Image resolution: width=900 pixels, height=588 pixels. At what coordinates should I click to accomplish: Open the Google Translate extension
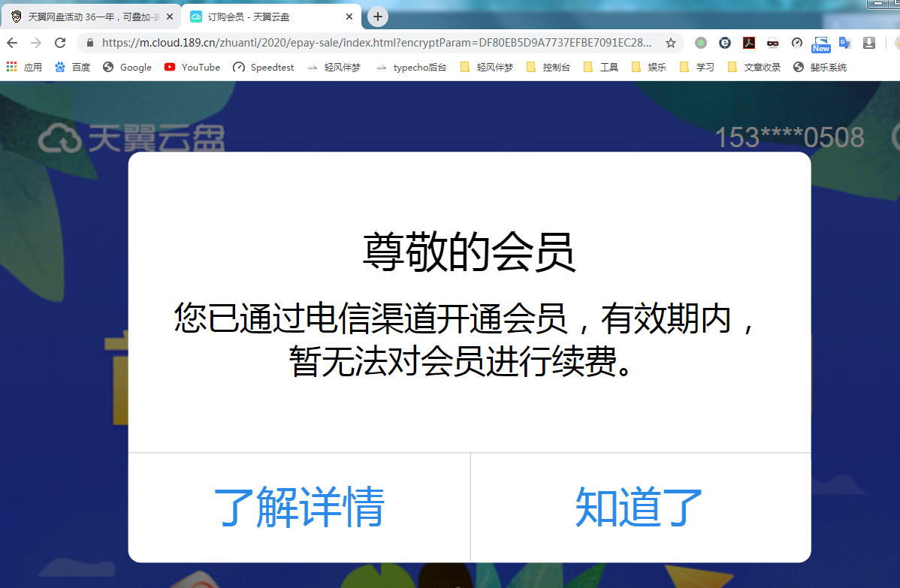coord(845,43)
